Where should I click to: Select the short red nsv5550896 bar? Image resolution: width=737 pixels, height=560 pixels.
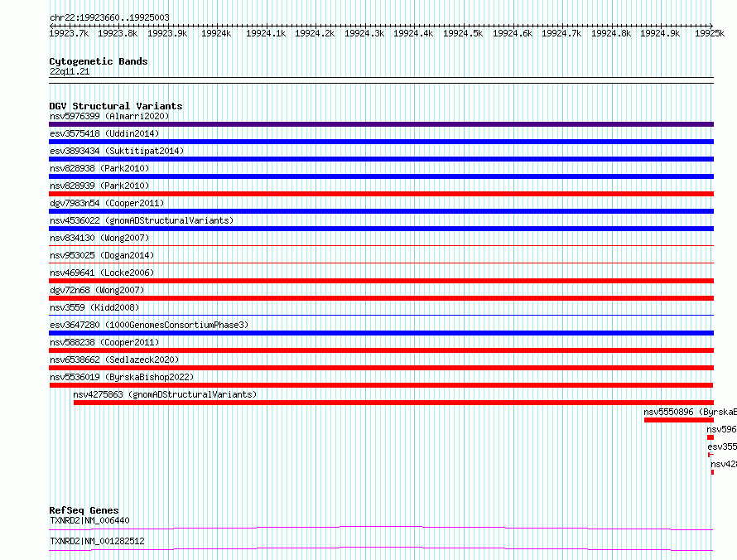(679, 420)
